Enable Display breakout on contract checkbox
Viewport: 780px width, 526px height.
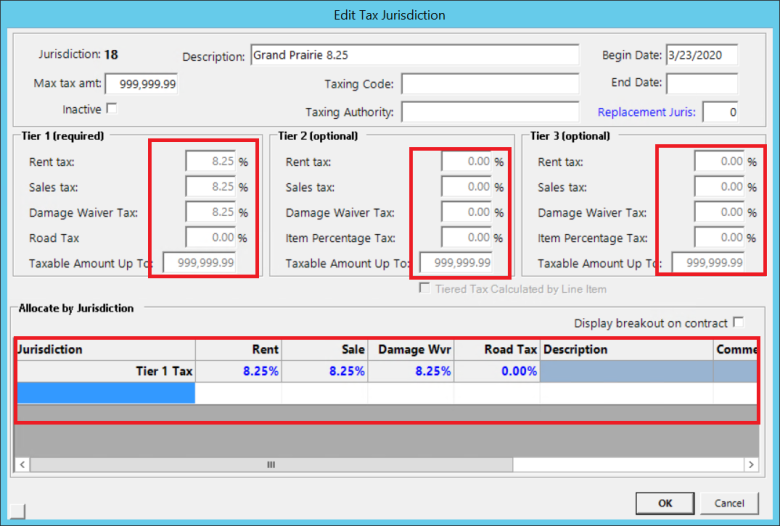(x=738, y=322)
